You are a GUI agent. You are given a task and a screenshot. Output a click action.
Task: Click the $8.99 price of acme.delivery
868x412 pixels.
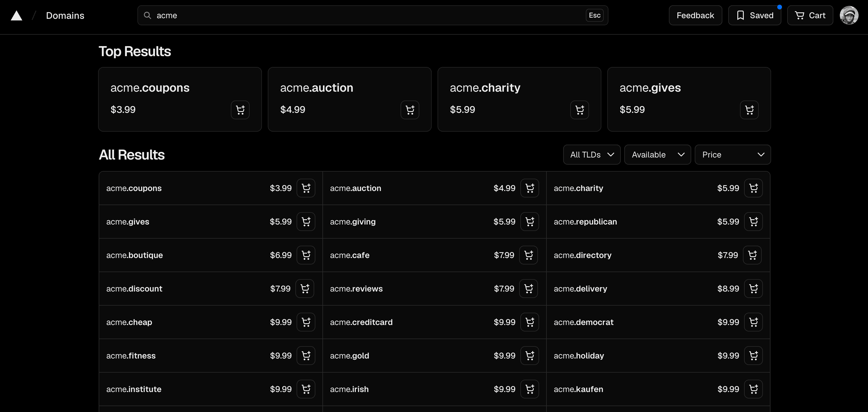(728, 289)
